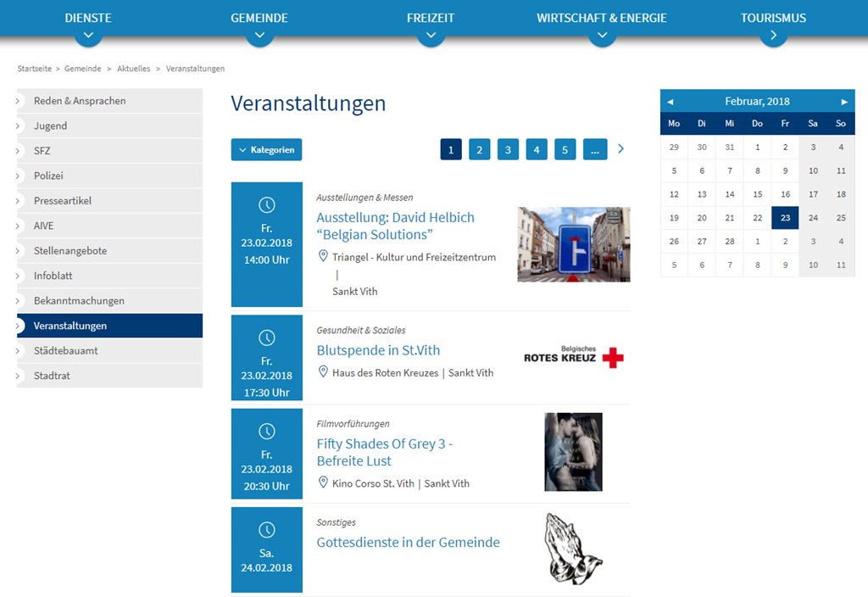Image resolution: width=868 pixels, height=597 pixels.
Task: Open SFZ in the sidebar
Action: tap(109, 151)
